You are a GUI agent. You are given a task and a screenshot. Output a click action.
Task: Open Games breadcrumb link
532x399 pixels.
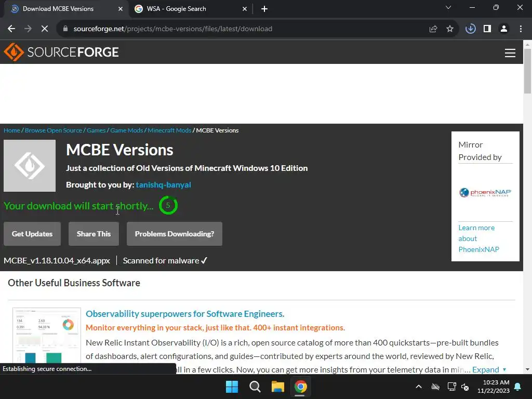pyautogui.click(x=96, y=130)
